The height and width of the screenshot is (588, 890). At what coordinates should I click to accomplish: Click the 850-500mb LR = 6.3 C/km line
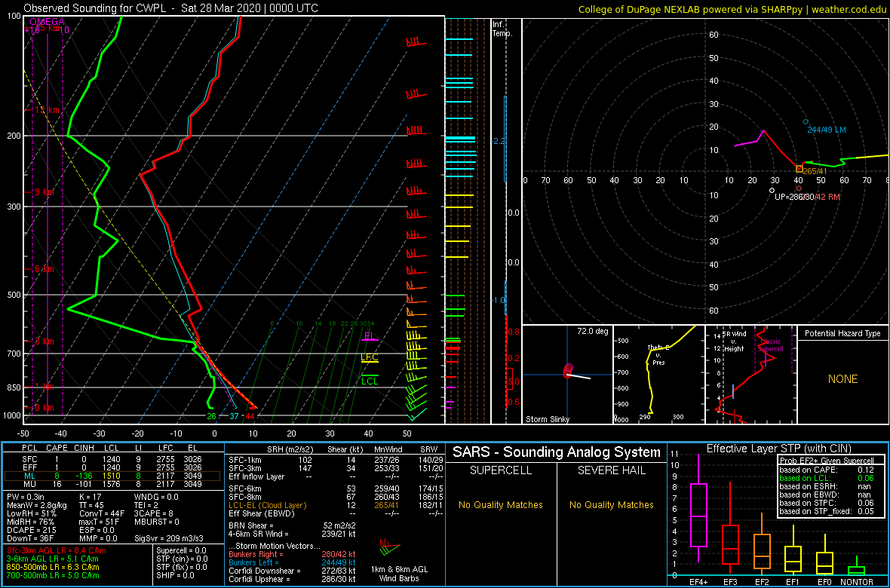coord(52,567)
